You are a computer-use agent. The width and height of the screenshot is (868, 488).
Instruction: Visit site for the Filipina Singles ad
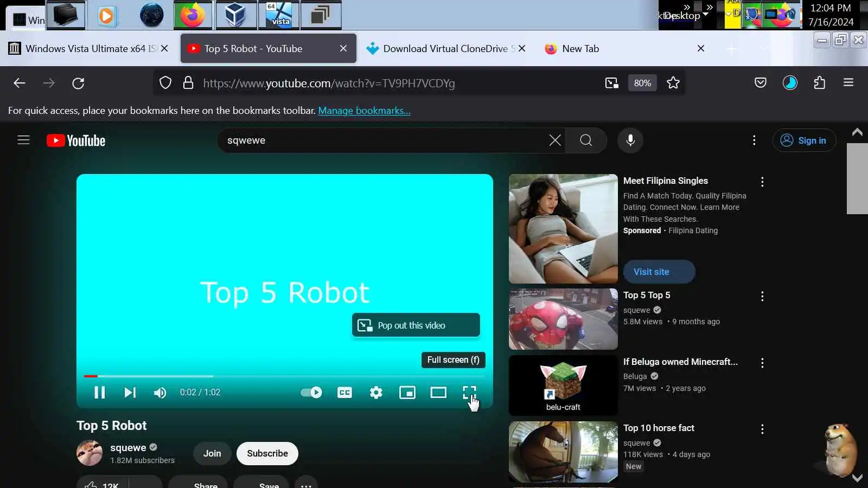click(x=659, y=272)
